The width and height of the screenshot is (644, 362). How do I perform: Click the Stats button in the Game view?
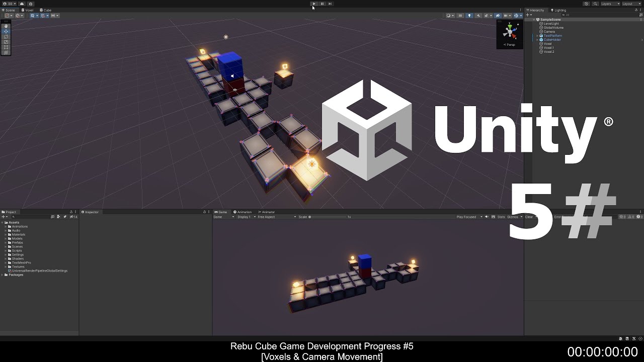(x=501, y=217)
